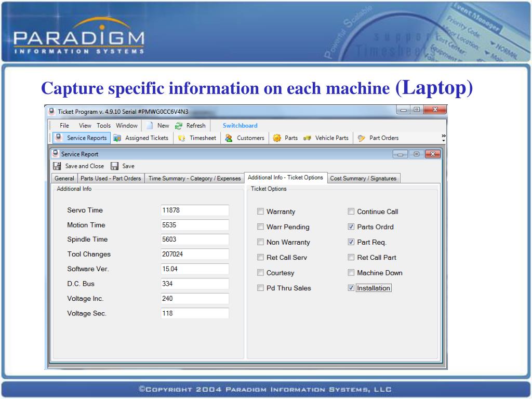Check the Non Warranty option

(261, 242)
